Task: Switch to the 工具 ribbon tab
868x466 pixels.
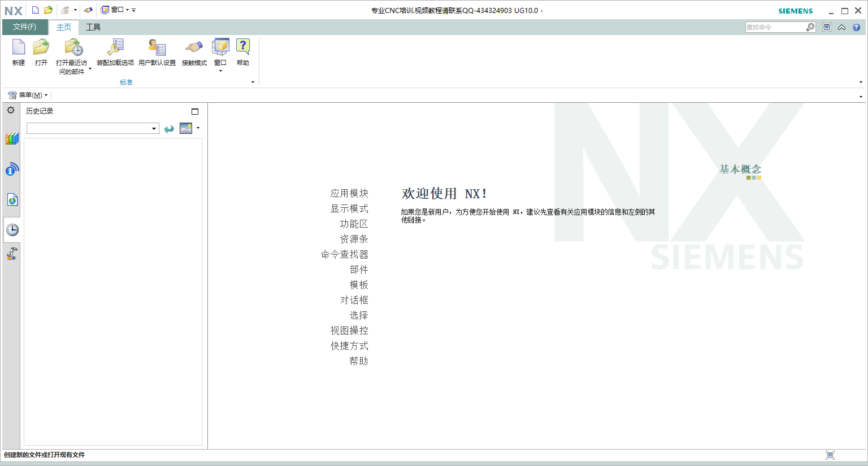Action: (x=93, y=27)
